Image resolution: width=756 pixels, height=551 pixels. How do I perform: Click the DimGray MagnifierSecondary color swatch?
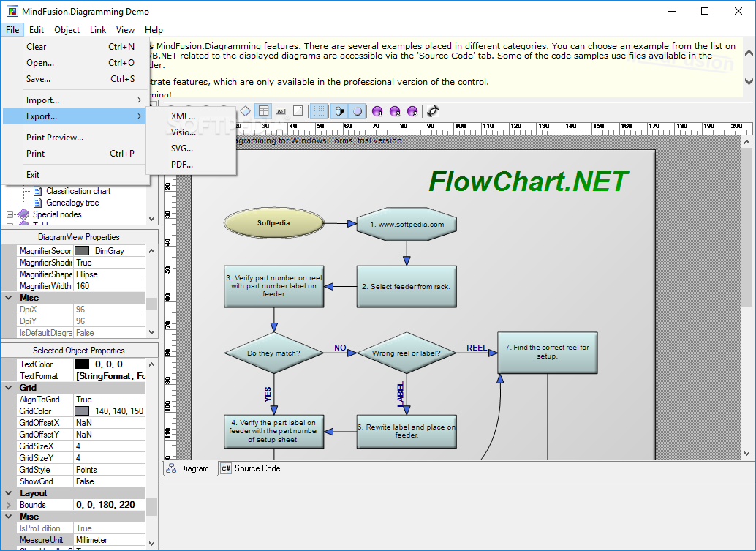[x=82, y=251]
